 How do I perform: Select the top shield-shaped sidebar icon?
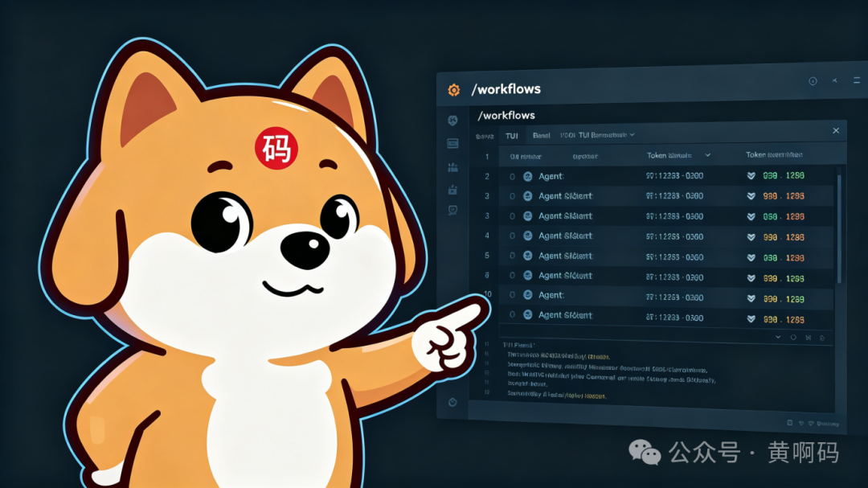[x=452, y=121]
